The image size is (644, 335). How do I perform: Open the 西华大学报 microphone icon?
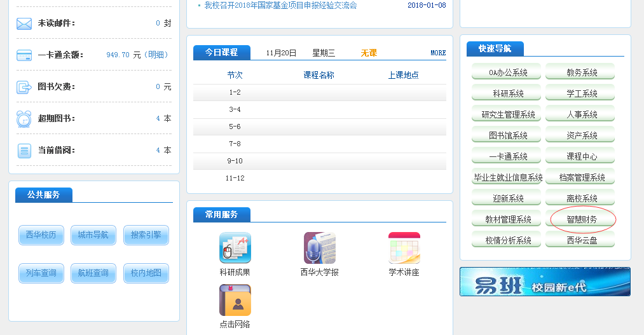(319, 249)
